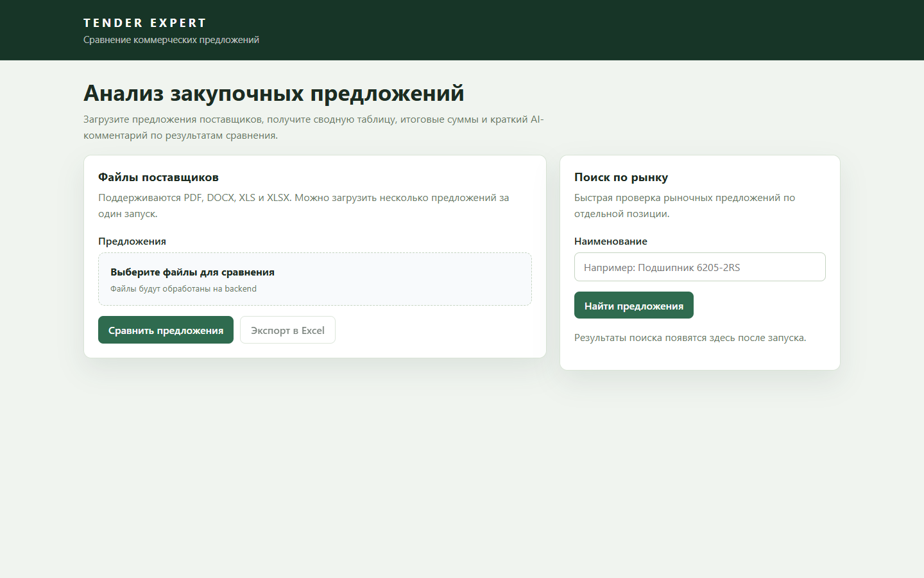The width and height of the screenshot is (924, 578).
Task: Click the "Сравнить предложения" button
Action: 166,330
